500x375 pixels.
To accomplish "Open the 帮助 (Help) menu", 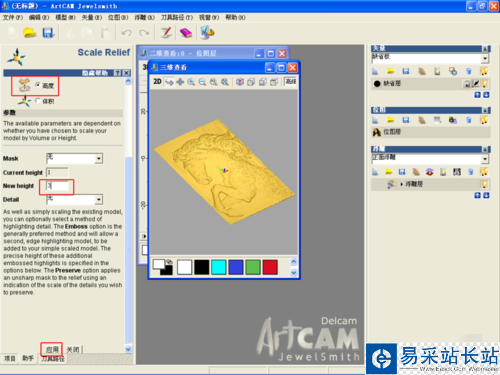I will coord(235,17).
